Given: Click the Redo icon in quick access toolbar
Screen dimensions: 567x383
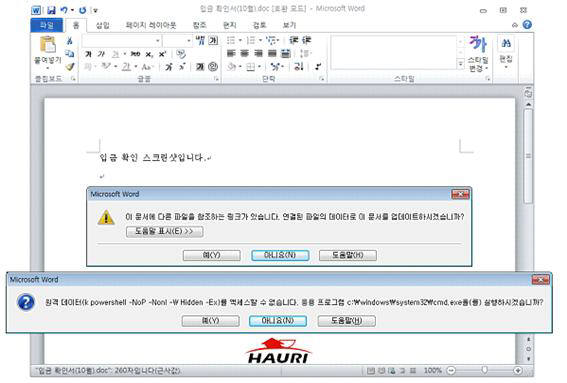Looking at the screenshot, I should pyautogui.click(x=82, y=10).
